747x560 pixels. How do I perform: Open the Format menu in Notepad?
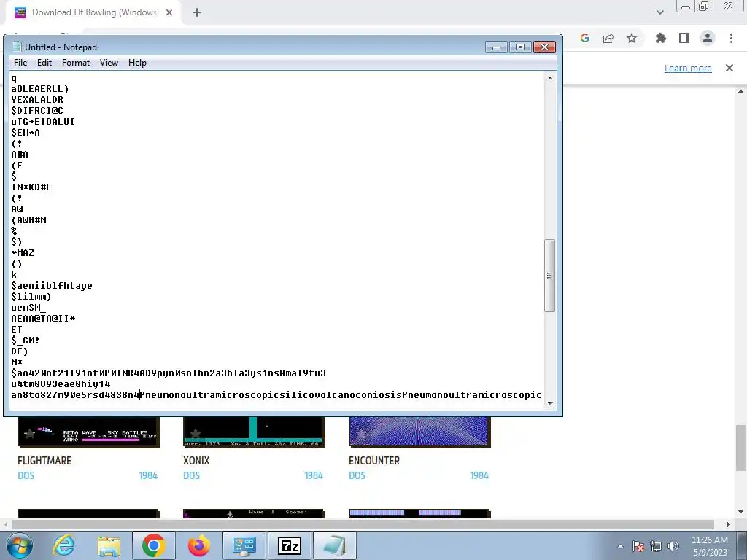76,63
